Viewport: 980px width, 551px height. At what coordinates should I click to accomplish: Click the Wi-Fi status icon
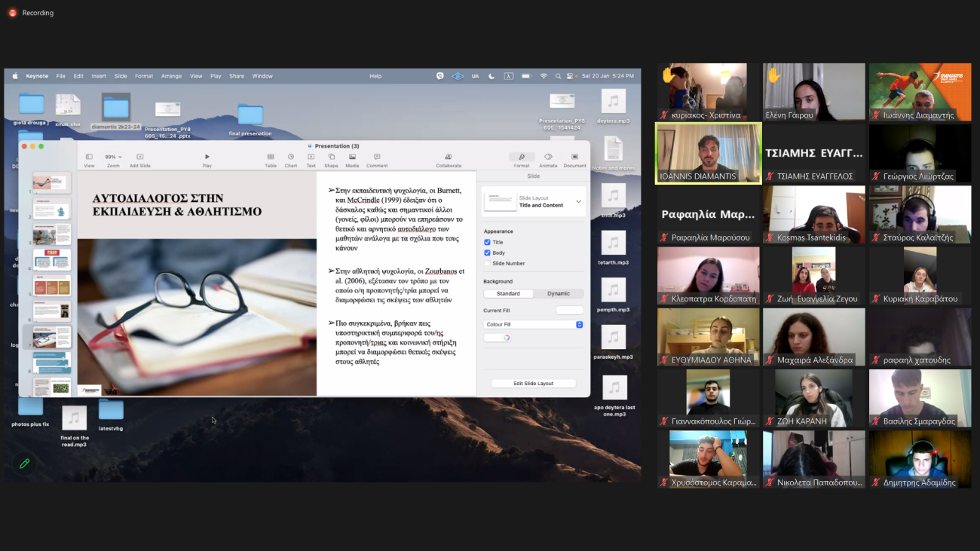point(544,76)
